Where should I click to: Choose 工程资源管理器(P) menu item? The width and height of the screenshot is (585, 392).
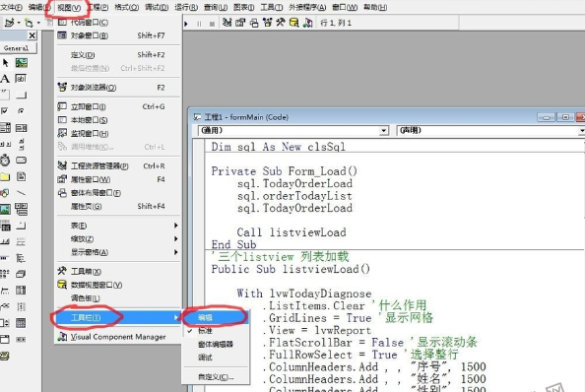(118, 166)
